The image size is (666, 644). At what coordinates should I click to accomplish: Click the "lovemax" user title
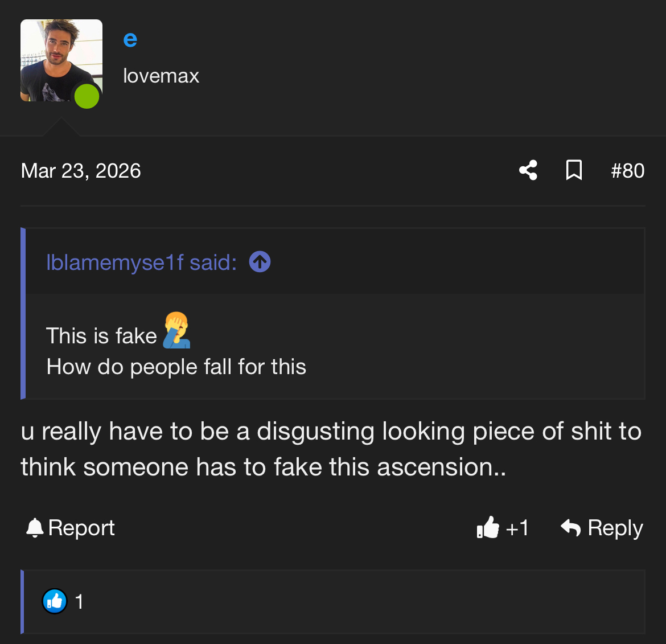pyautogui.click(x=161, y=76)
